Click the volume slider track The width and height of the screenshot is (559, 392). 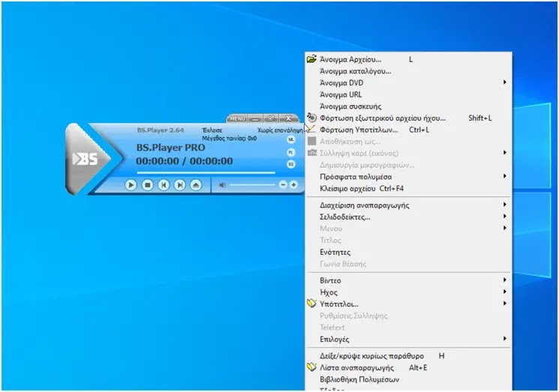[252, 185]
